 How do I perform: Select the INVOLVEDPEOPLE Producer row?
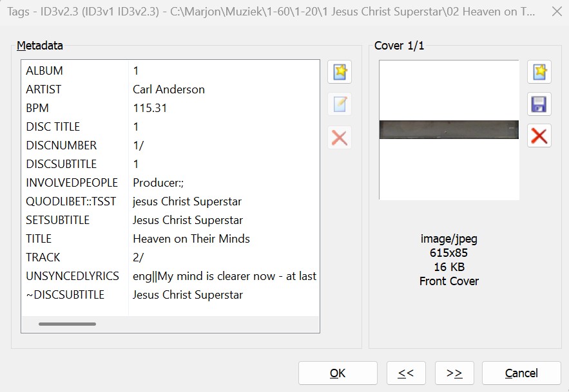click(x=158, y=183)
